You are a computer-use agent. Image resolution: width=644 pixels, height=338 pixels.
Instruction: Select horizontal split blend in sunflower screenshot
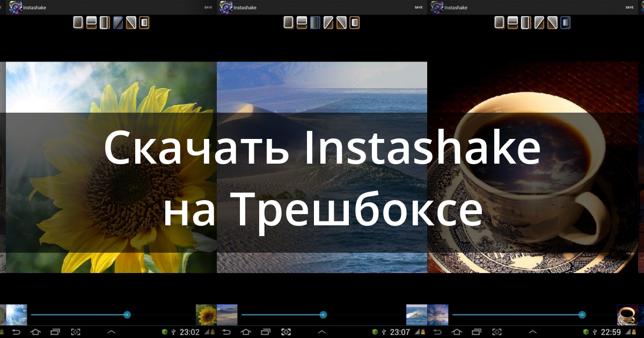click(x=91, y=23)
